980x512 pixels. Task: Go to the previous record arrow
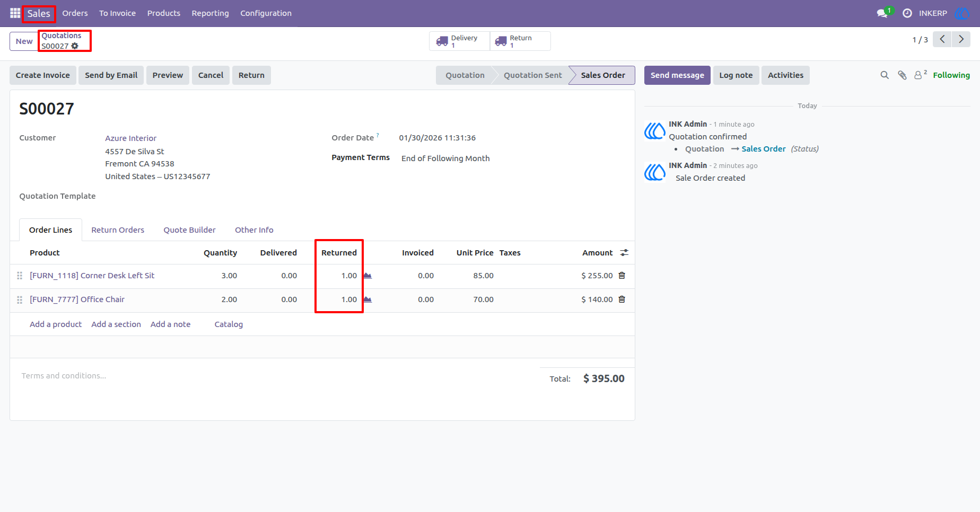[x=942, y=39]
